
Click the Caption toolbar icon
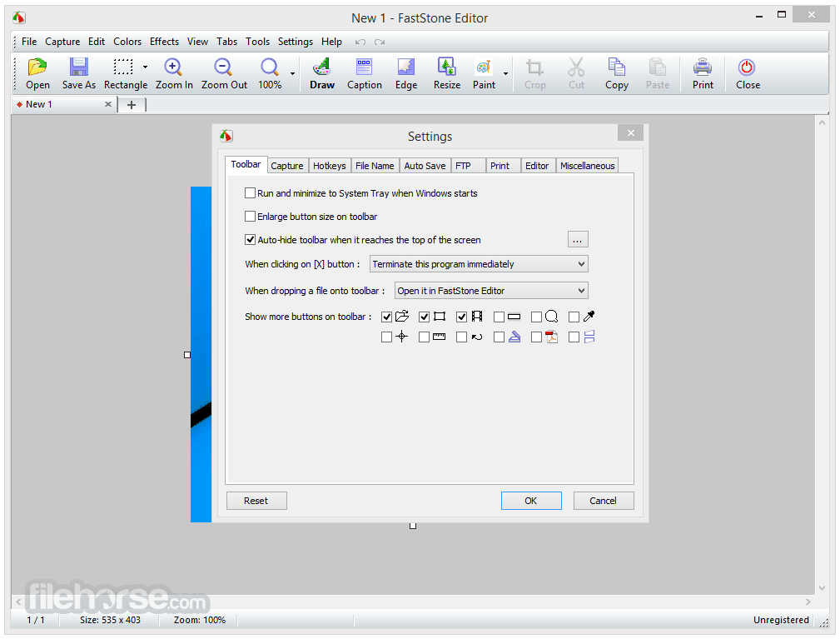coord(365,67)
